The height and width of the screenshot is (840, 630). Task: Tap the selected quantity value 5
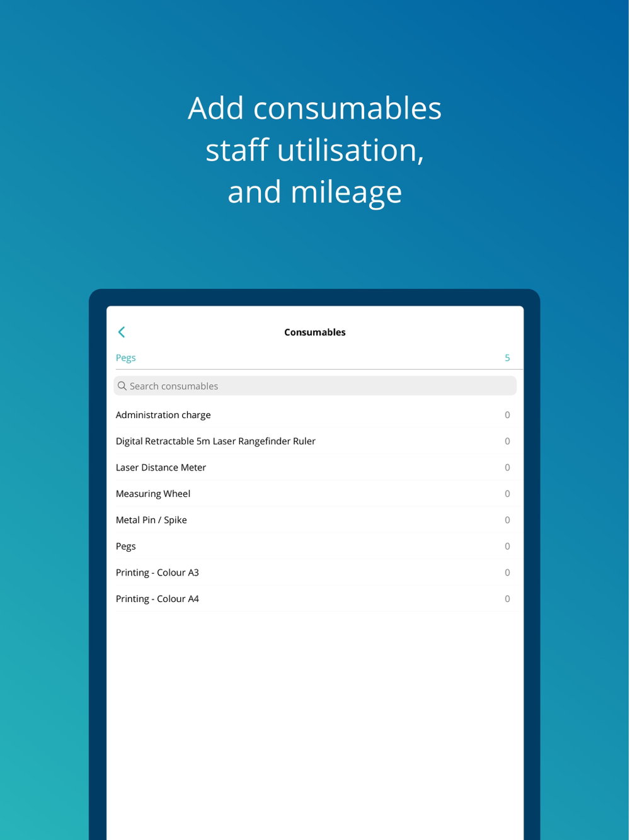click(x=507, y=358)
